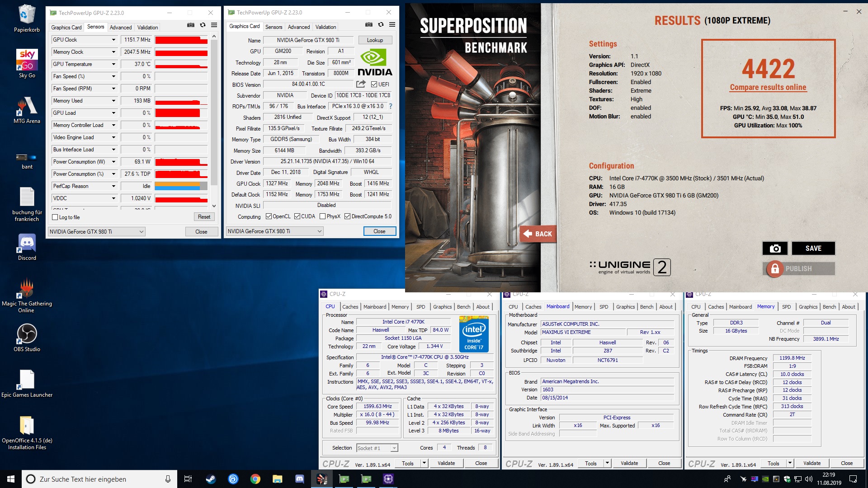Open SPD tab in CPU-Z Mainboard window

pyautogui.click(x=604, y=307)
